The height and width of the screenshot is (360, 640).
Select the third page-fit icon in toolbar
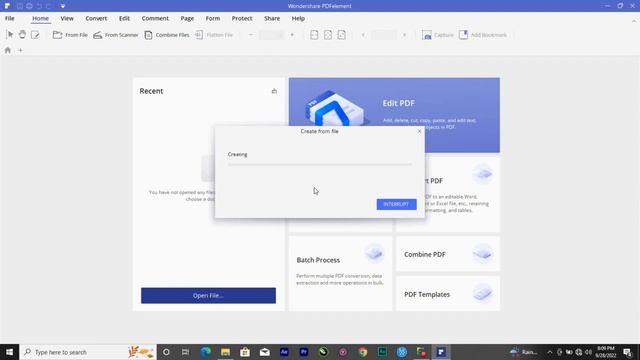[342, 35]
